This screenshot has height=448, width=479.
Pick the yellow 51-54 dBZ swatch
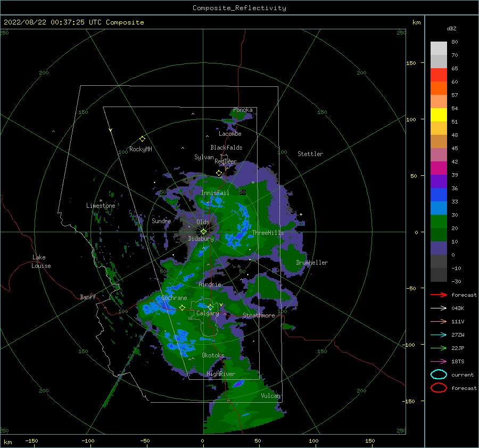click(x=439, y=115)
